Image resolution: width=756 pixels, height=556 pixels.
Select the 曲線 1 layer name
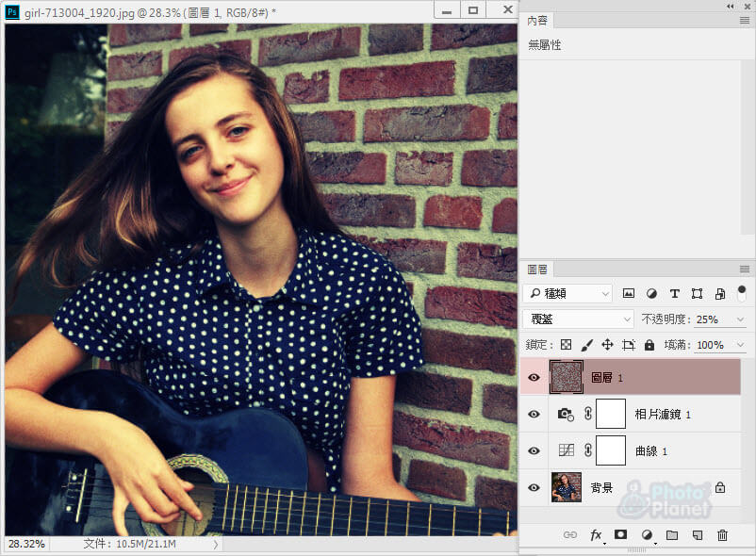(x=650, y=451)
